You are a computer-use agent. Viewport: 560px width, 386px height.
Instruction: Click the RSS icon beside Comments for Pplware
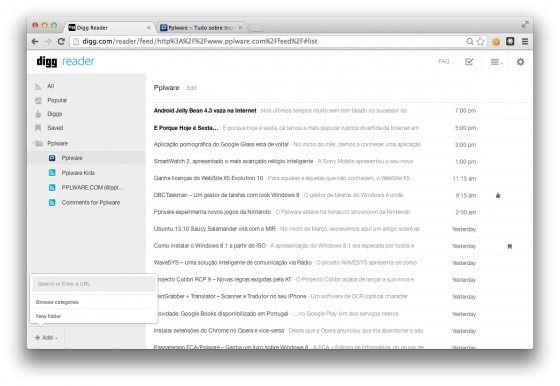point(52,202)
